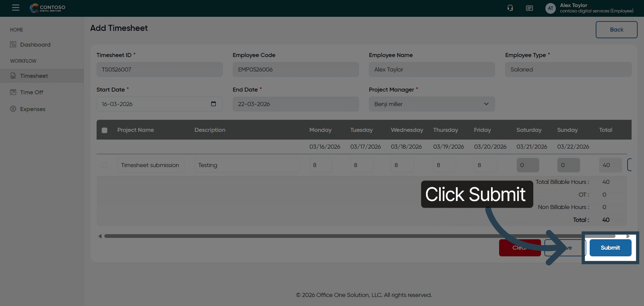Viewport: 644px width, 306px height.
Task: Open the messages icon in header
Action: point(529,8)
